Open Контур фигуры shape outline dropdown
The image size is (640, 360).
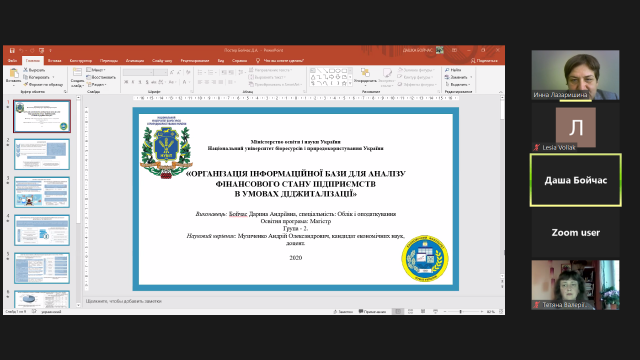[415, 77]
